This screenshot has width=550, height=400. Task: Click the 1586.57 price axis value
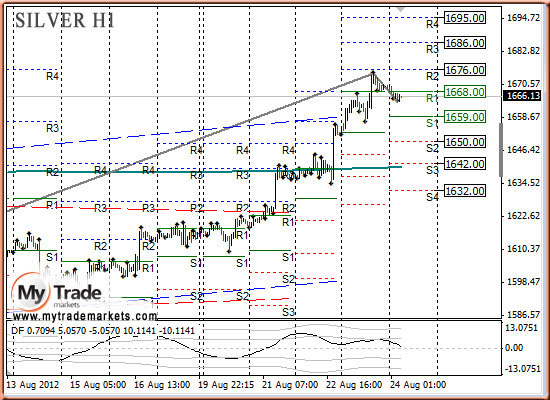point(524,314)
